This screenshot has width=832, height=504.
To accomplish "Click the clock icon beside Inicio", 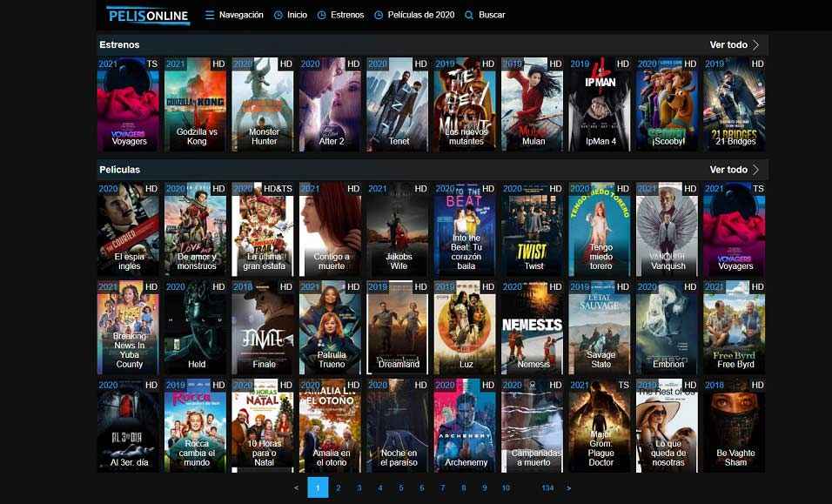I will point(278,15).
